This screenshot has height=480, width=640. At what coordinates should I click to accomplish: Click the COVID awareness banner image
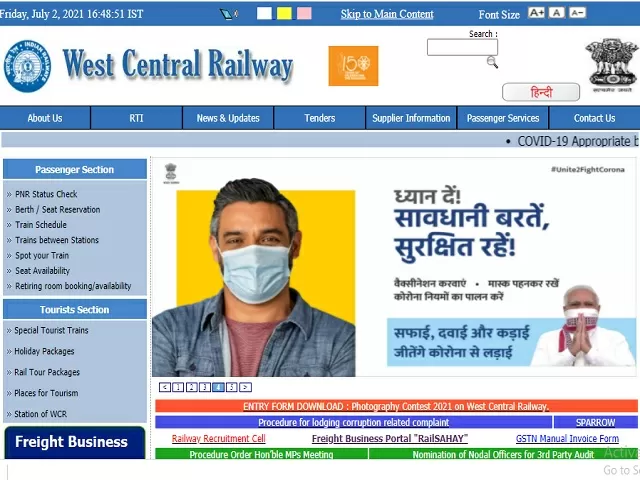point(394,267)
